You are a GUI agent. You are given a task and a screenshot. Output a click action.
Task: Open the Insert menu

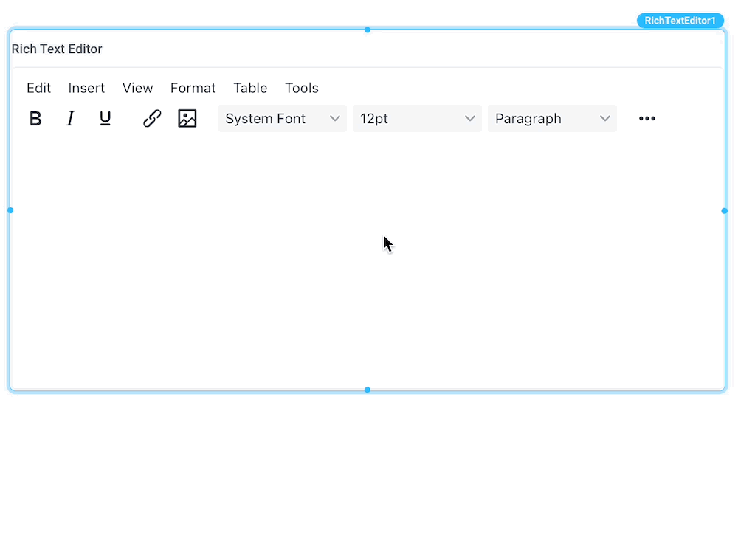click(x=86, y=88)
